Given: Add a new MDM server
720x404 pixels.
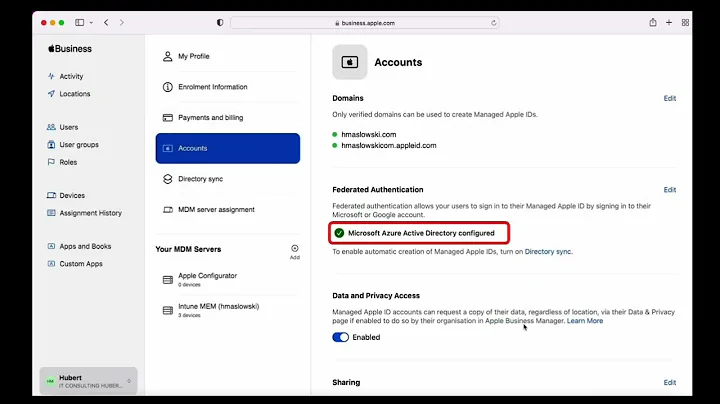Looking at the screenshot, I should coord(295,252).
